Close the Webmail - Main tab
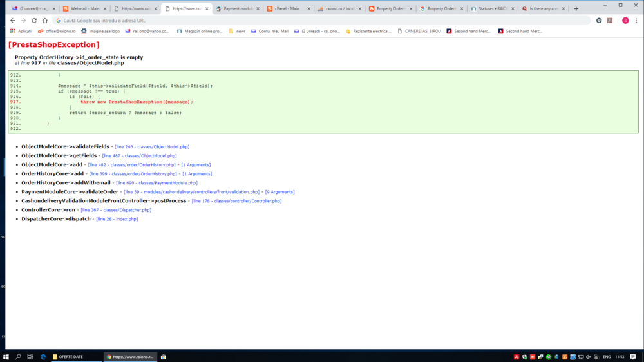 point(105,8)
